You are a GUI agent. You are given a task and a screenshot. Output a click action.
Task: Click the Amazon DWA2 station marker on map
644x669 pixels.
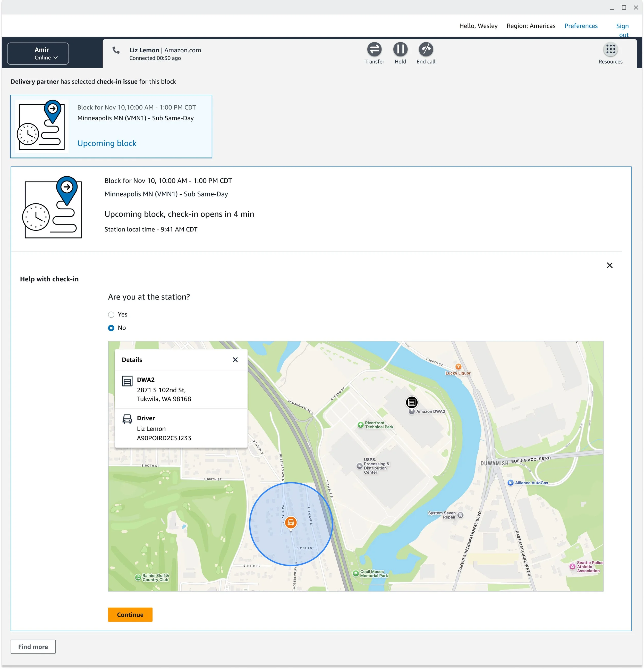pos(412,402)
